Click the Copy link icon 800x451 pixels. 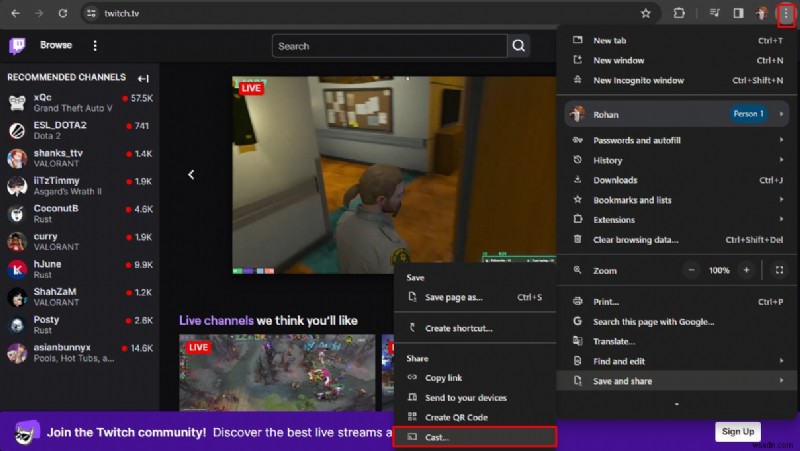(412, 377)
